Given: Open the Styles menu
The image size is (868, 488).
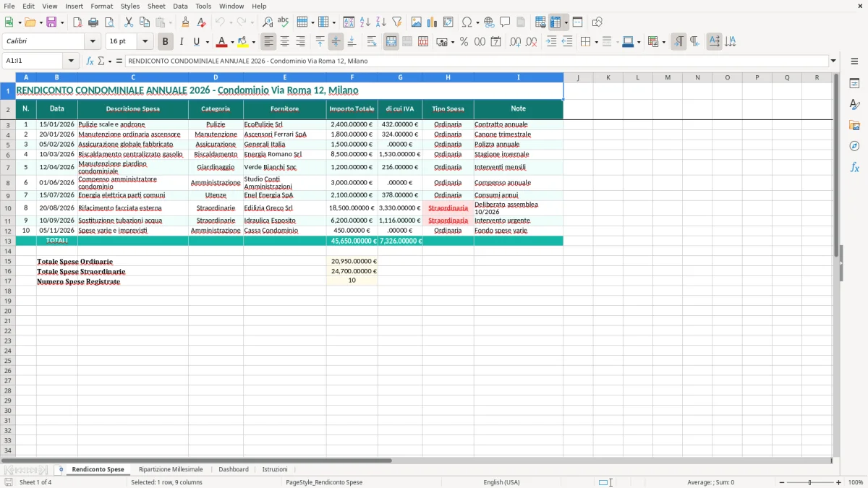Looking at the screenshot, I should click(x=130, y=6).
